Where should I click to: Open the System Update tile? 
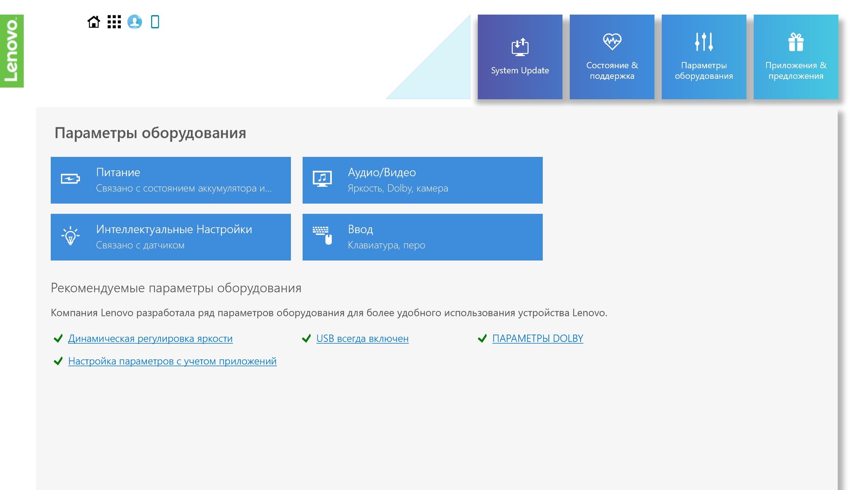[x=520, y=57]
